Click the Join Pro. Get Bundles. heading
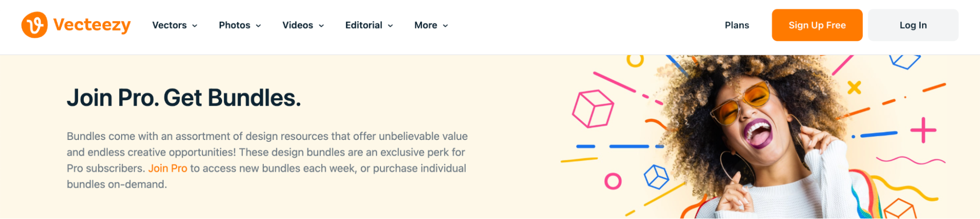 (x=184, y=98)
